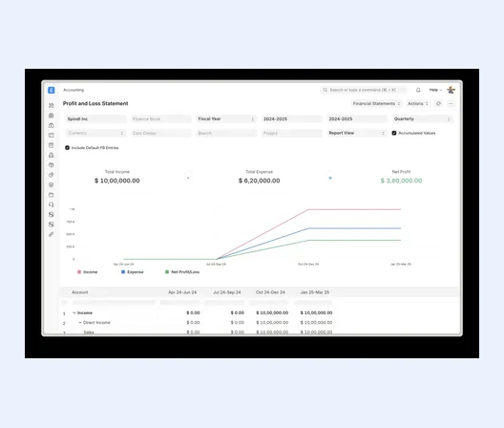Click the Sales row label
This screenshot has height=428, width=504.
(x=89, y=332)
